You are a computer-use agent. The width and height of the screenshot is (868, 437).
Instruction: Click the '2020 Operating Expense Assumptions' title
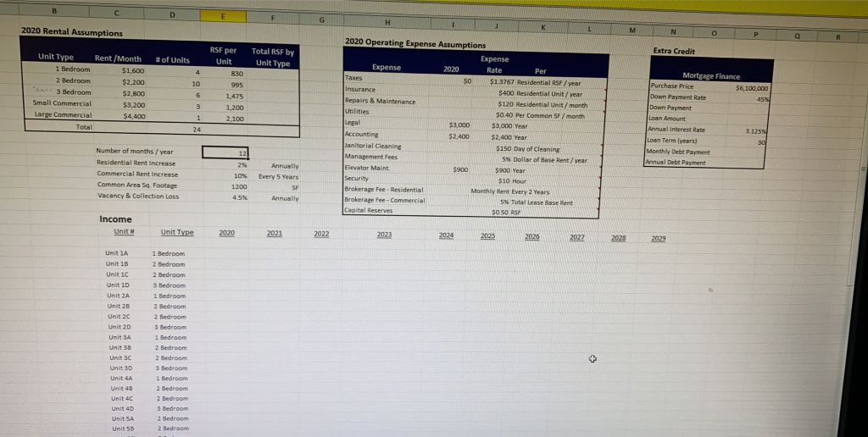click(415, 43)
